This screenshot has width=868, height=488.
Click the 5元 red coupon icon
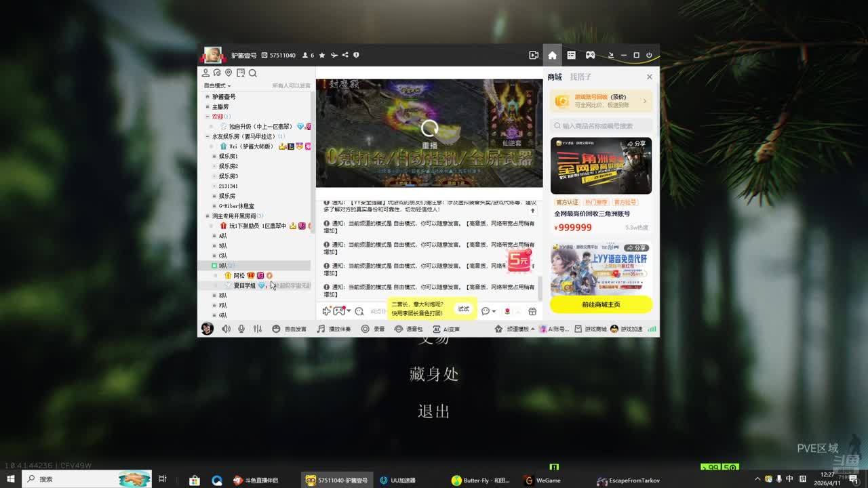(519, 260)
